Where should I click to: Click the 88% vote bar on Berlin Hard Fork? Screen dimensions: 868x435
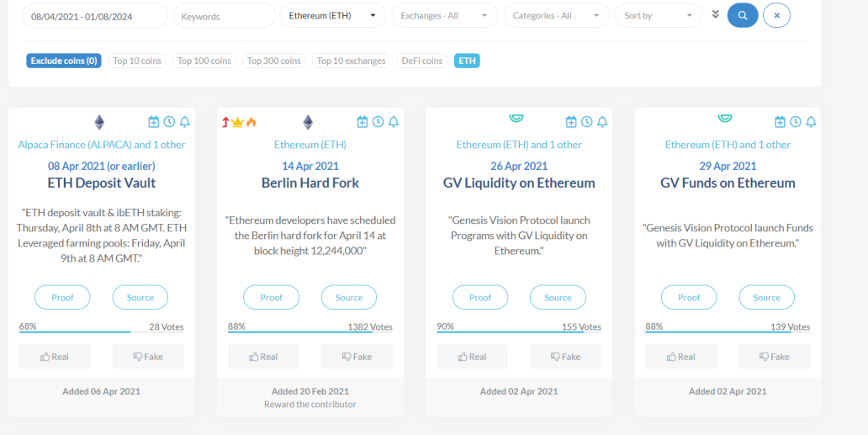[x=310, y=332]
